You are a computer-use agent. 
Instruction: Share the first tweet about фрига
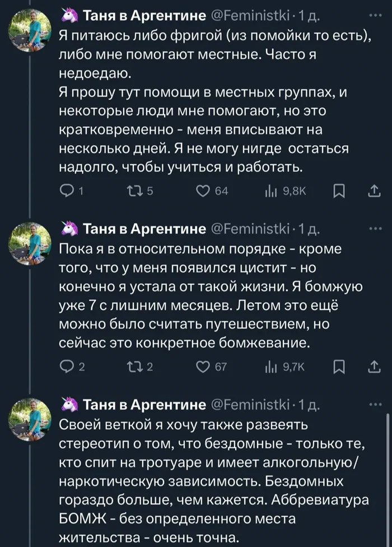coord(372,192)
